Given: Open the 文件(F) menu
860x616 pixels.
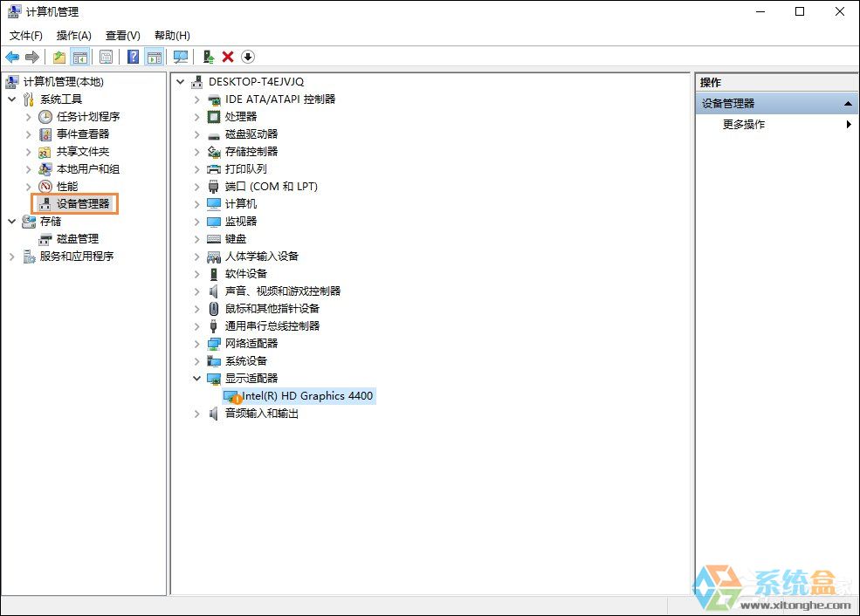Looking at the screenshot, I should (26, 36).
